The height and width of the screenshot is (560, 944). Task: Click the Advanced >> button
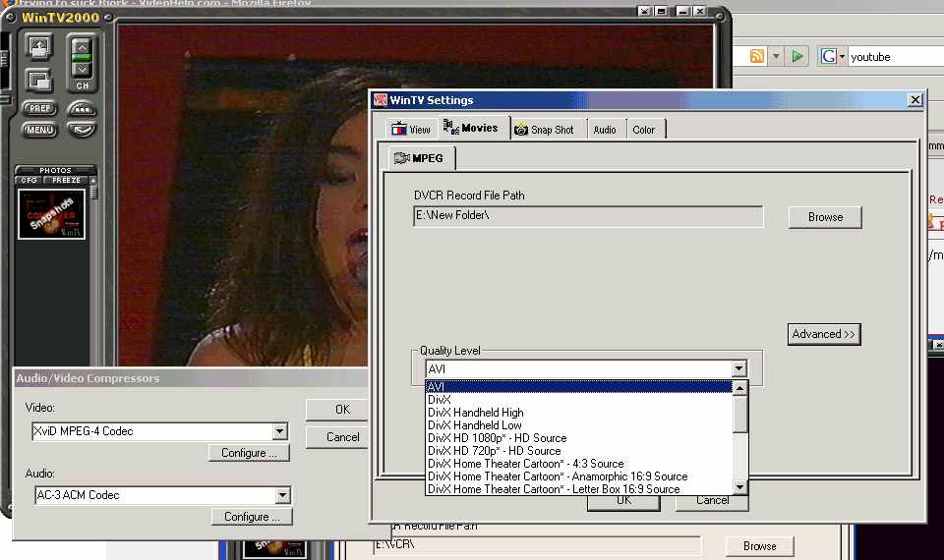(x=824, y=334)
